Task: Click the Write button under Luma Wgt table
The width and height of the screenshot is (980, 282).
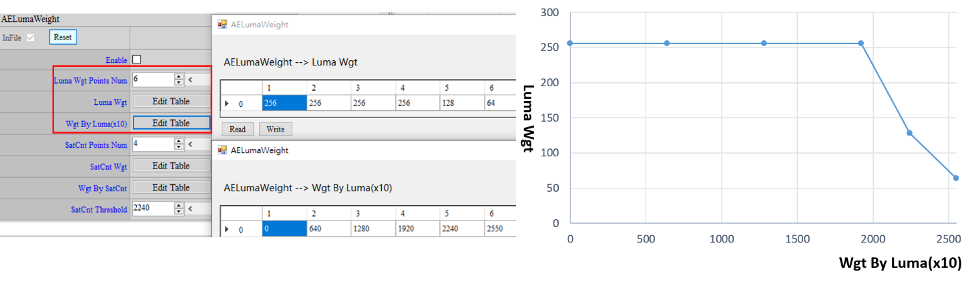Action: coord(275,129)
